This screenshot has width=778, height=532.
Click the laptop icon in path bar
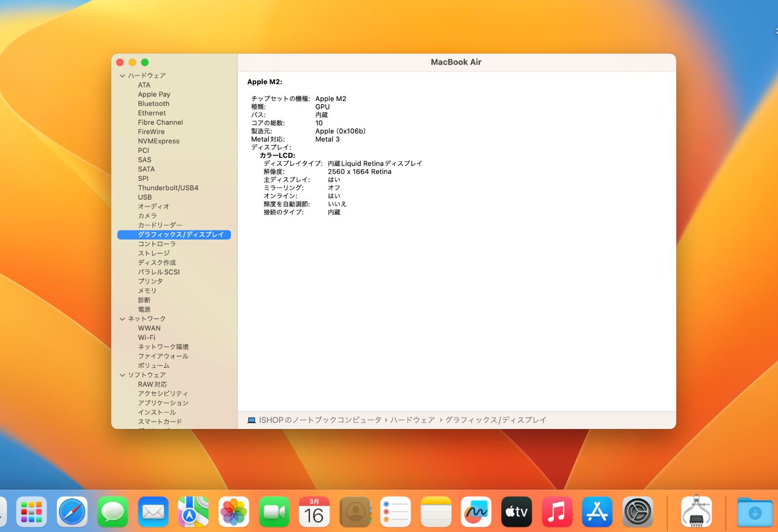coord(251,420)
